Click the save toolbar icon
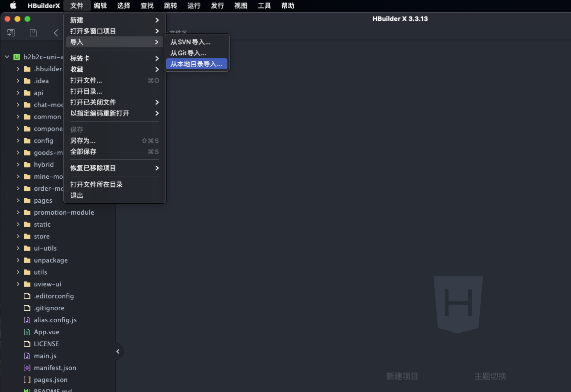Screen dimensions: 571x392 [33, 33]
